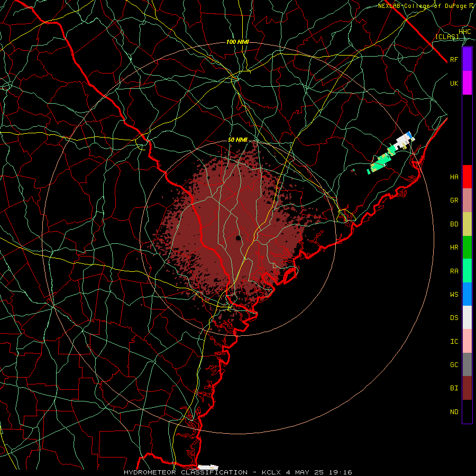Click the HR legend label text

(454, 248)
